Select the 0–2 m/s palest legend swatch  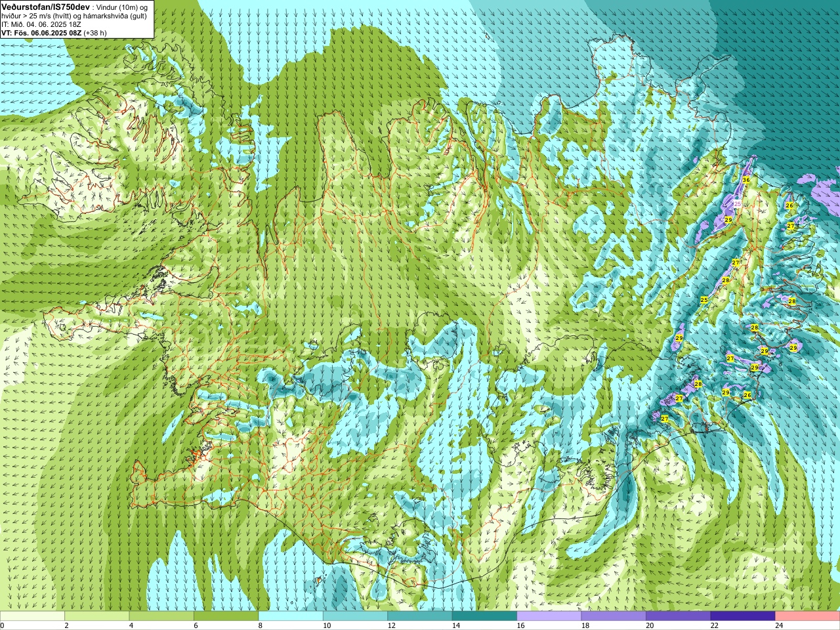coord(32,616)
